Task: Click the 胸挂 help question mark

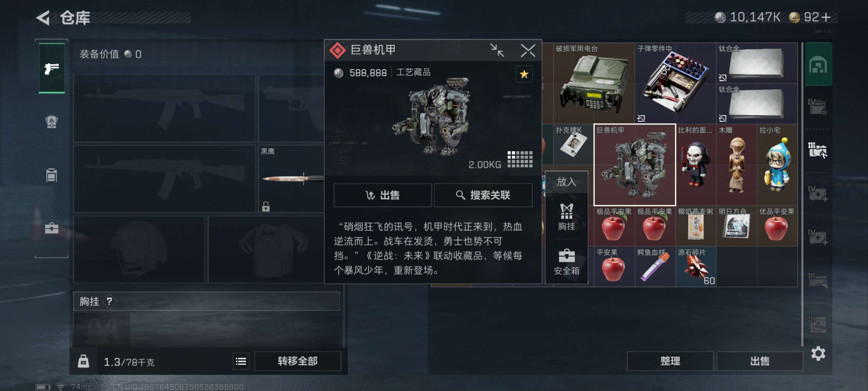Action: pos(109,301)
